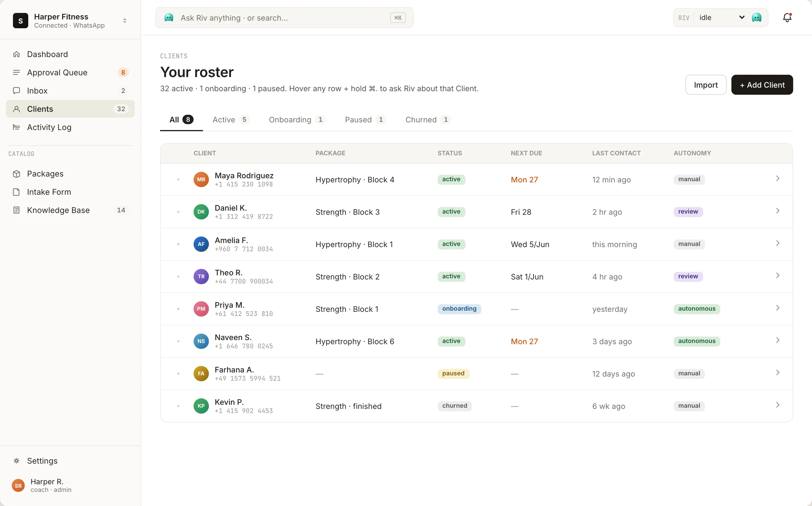Click the Riv ghost avatar beside idle status
This screenshot has width=812, height=506.
(x=756, y=18)
